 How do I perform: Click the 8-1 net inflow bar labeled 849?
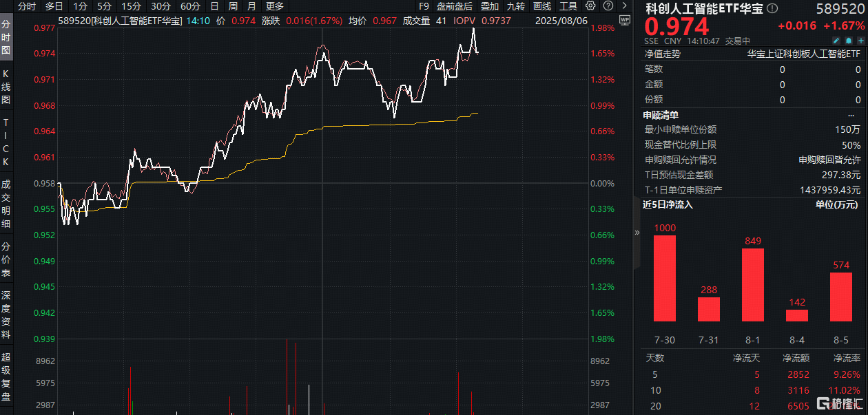click(x=753, y=285)
